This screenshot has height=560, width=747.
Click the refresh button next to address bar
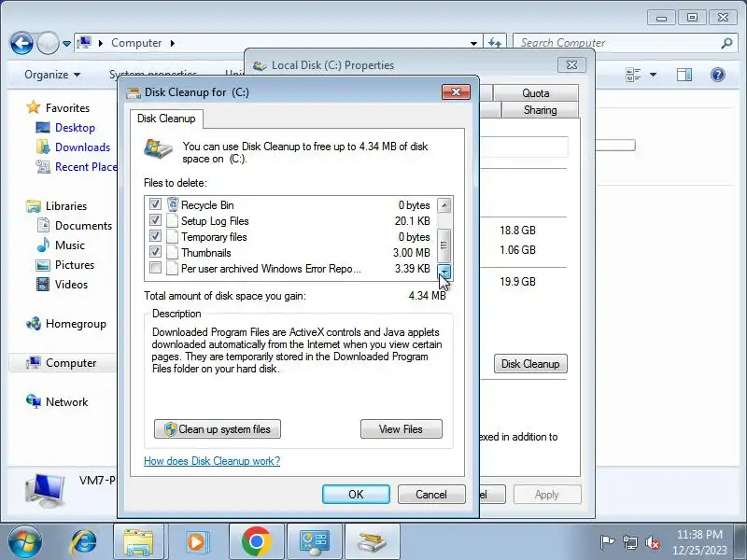tap(495, 43)
